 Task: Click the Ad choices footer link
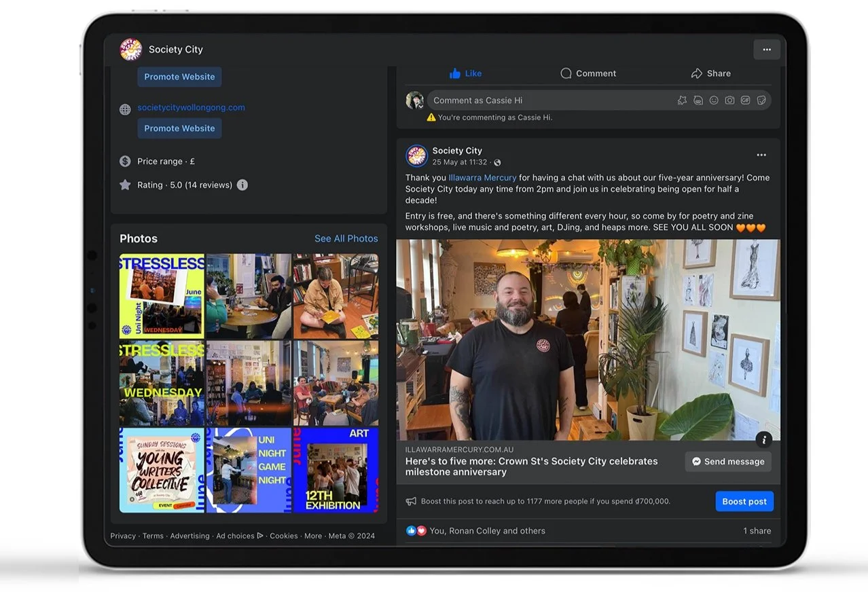click(240, 536)
